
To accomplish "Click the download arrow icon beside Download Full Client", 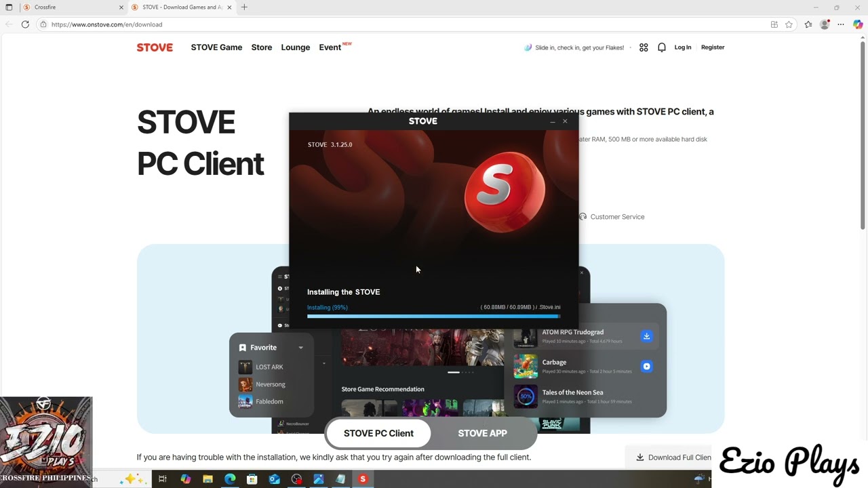I will pyautogui.click(x=639, y=457).
